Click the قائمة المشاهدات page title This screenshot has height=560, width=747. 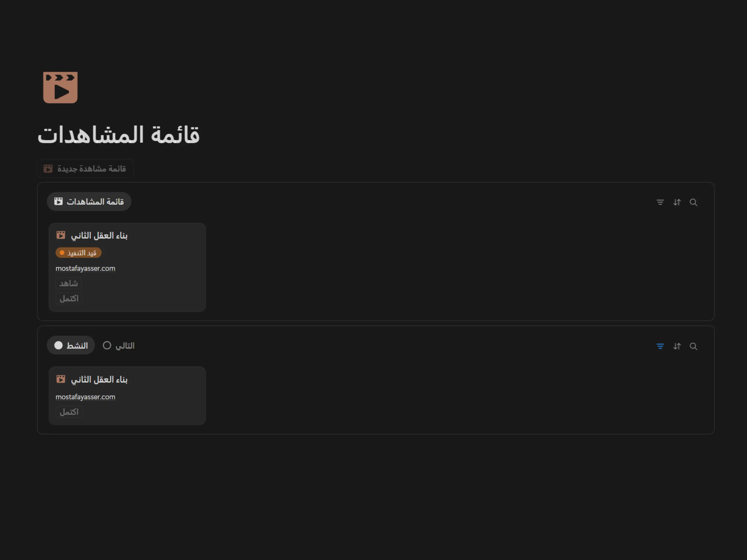119,134
